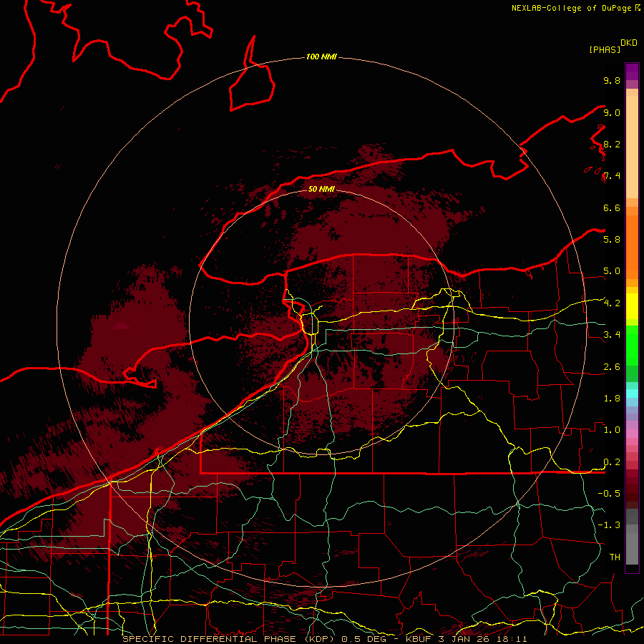Click the 9.8 value on the color scale
This screenshot has height=644, width=644.
point(612,80)
